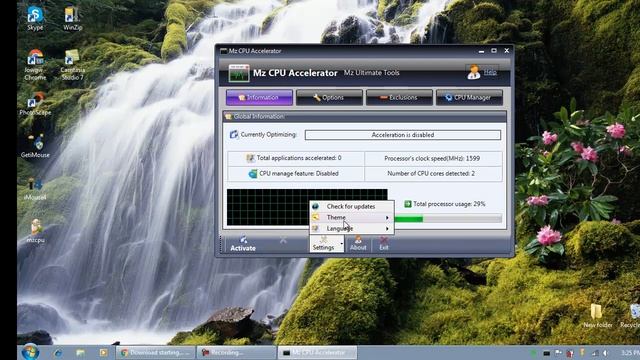Click the Action Center flag tray icon
640x360 pixels.
(x=558, y=353)
